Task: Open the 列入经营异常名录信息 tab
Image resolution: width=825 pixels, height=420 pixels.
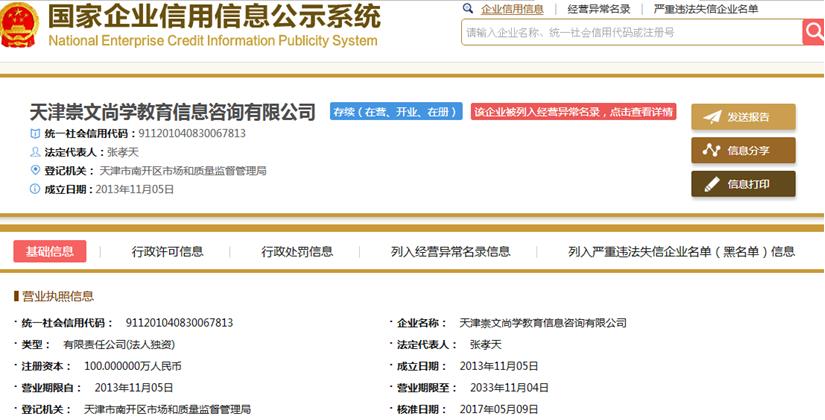Action: click(x=450, y=252)
